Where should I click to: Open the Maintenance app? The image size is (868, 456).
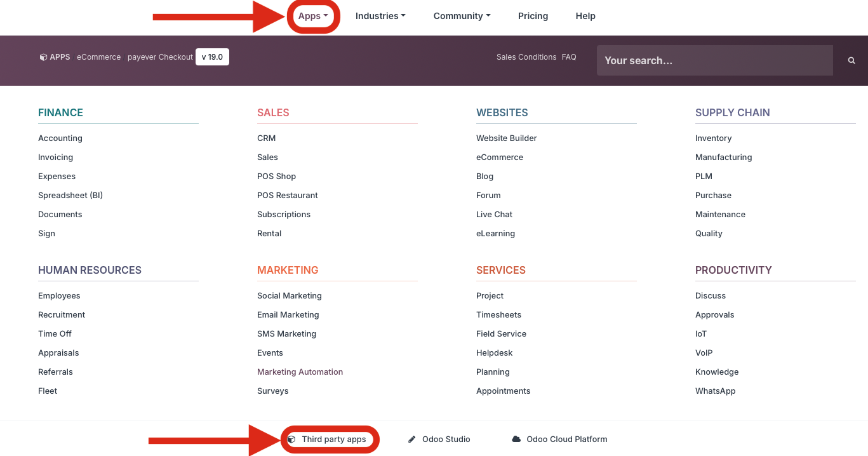tap(720, 214)
